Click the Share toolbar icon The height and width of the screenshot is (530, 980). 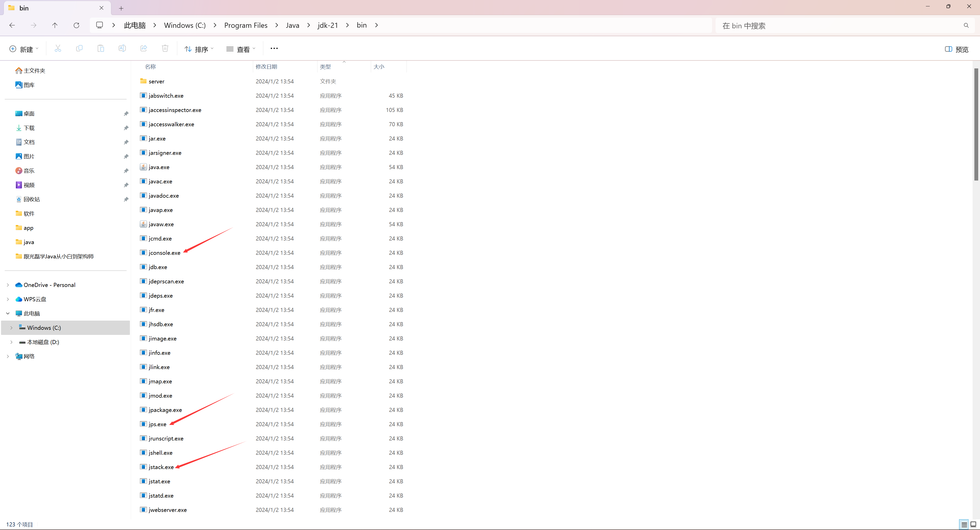(x=144, y=48)
